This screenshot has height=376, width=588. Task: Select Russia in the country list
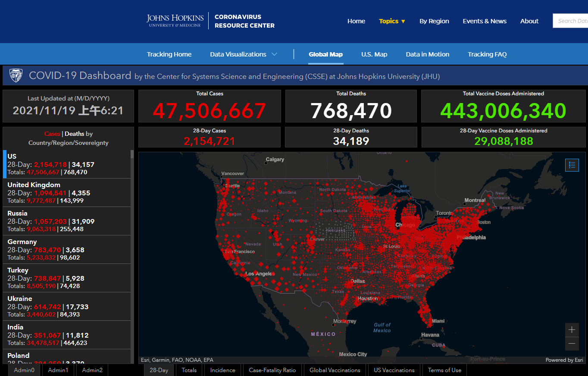(67, 221)
